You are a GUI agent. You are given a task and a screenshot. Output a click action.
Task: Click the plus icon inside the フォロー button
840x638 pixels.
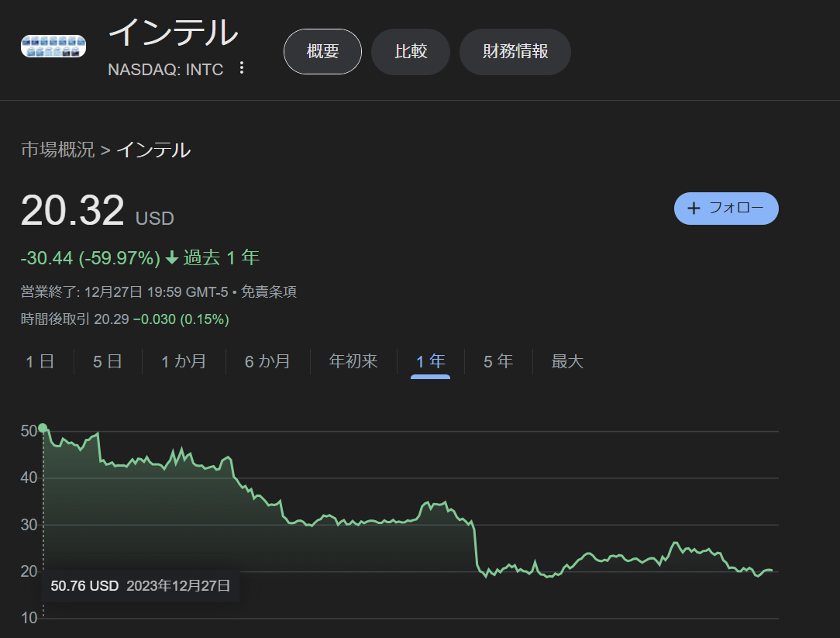(694, 208)
